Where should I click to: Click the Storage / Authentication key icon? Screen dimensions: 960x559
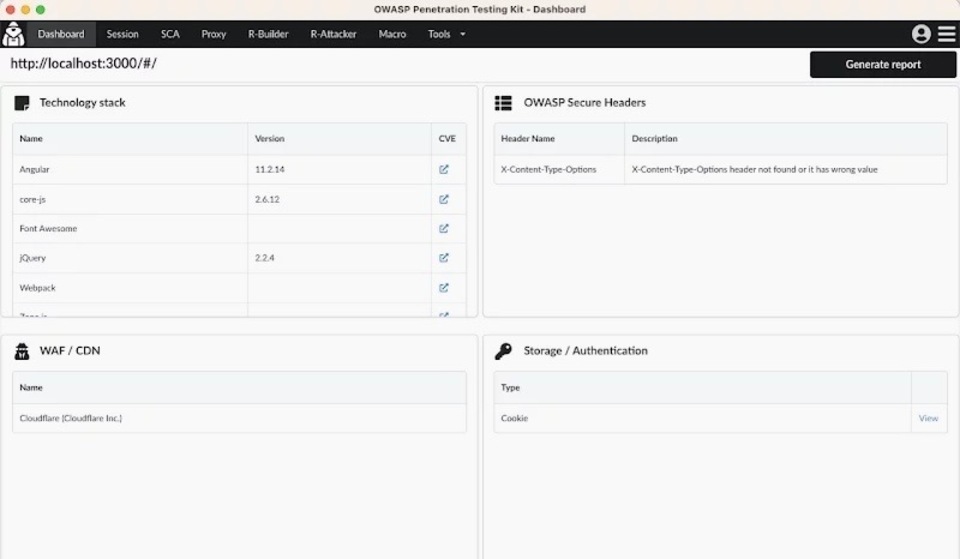click(x=503, y=351)
